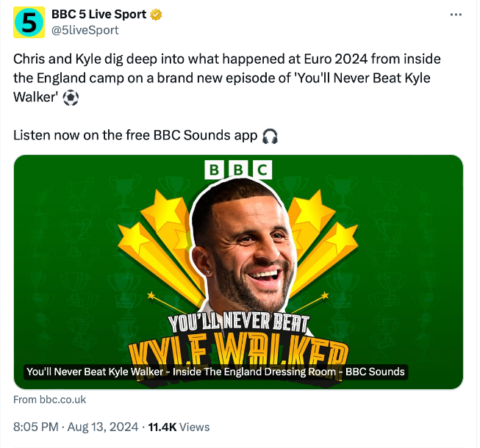Image resolution: width=480 pixels, height=448 pixels.
Task: Follow the From bbc.co.uk source link
Action: point(50,400)
